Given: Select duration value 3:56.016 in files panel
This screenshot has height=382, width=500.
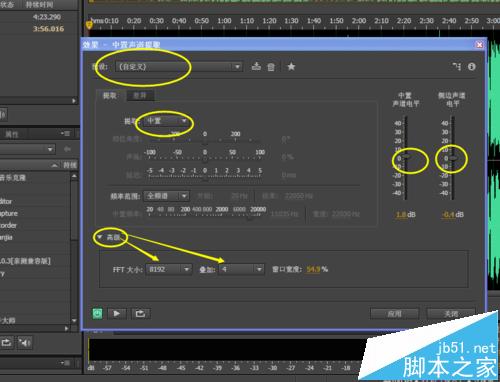Looking at the screenshot, I should 48,29.
